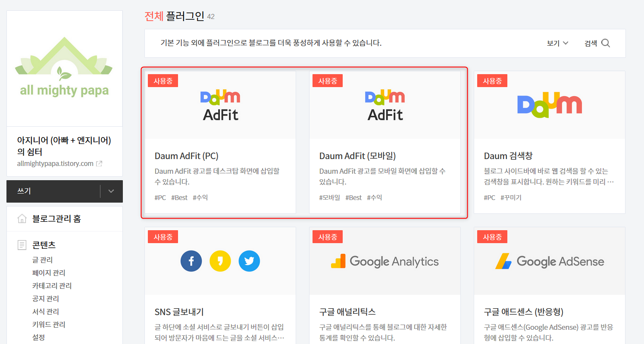This screenshot has height=344, width=644.
Task: Click the blog title 아지니어 (아빠 + 엔지니어)의 쉼터
Action: coord(64,146)
